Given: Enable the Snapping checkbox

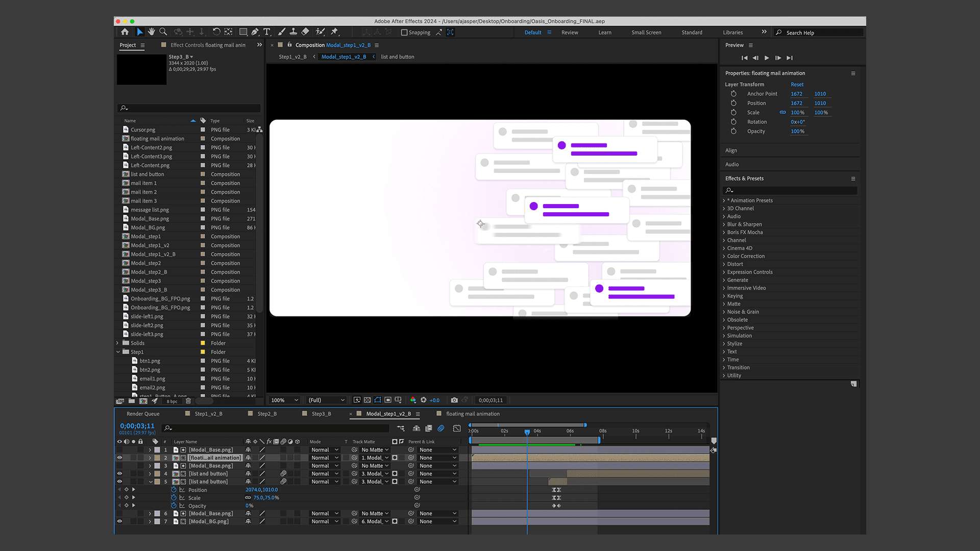Looking at the screenshot, I should 404,33.
